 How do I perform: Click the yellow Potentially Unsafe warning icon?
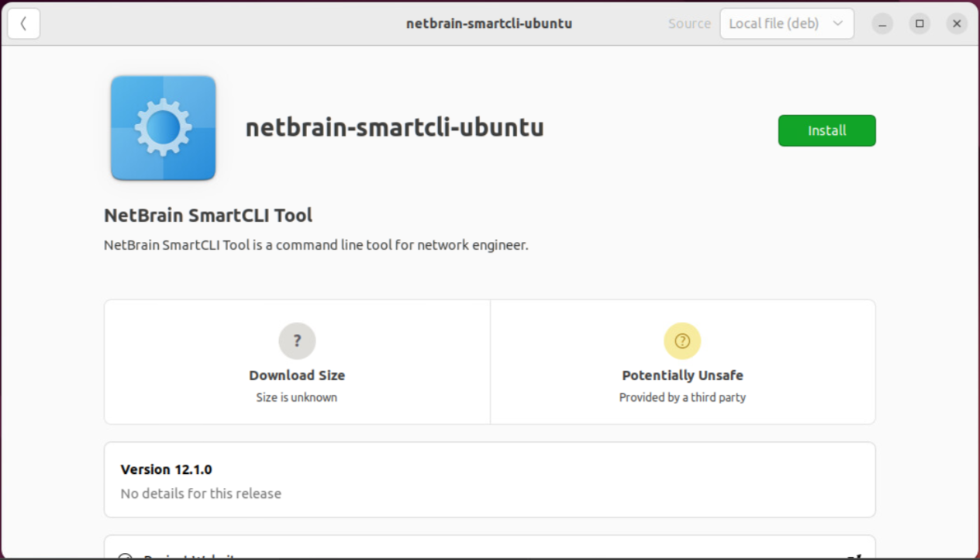click(682, 340)
